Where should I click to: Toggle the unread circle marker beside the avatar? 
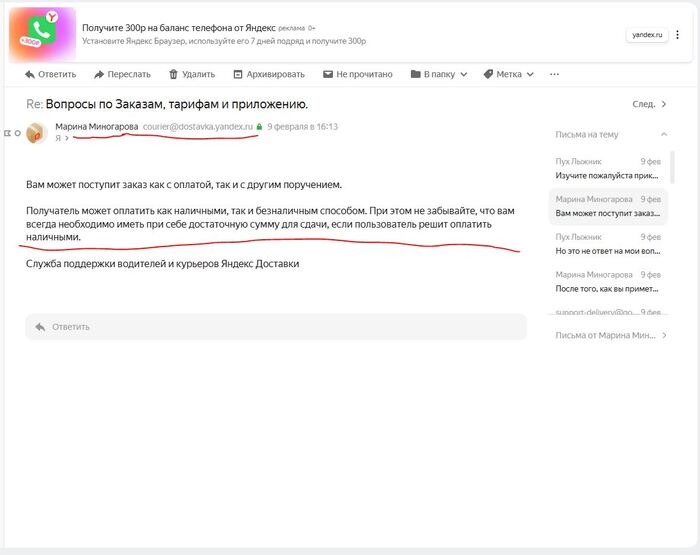pyautogui.click(x=17, y=133)
